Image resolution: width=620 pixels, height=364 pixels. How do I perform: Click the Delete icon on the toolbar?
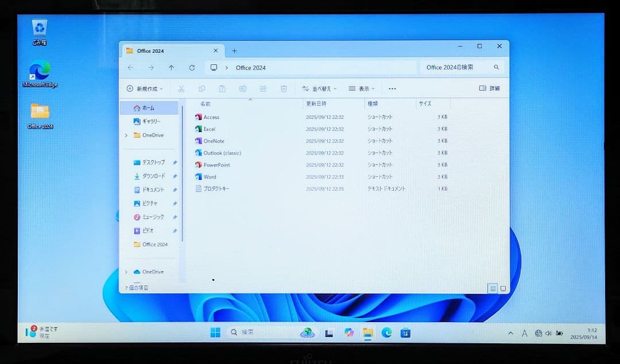[x=283, y=88]
